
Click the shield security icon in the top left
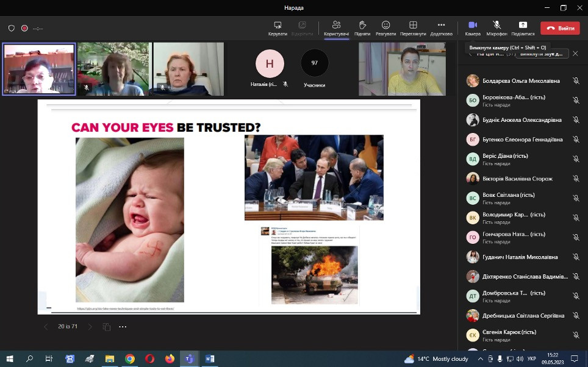12,28
